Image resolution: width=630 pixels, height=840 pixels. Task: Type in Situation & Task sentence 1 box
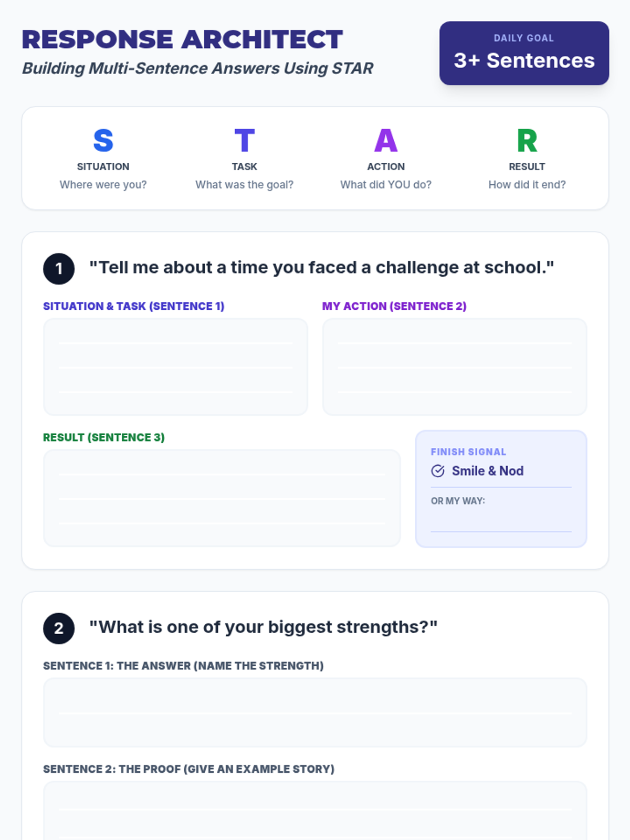pos(175,366)
